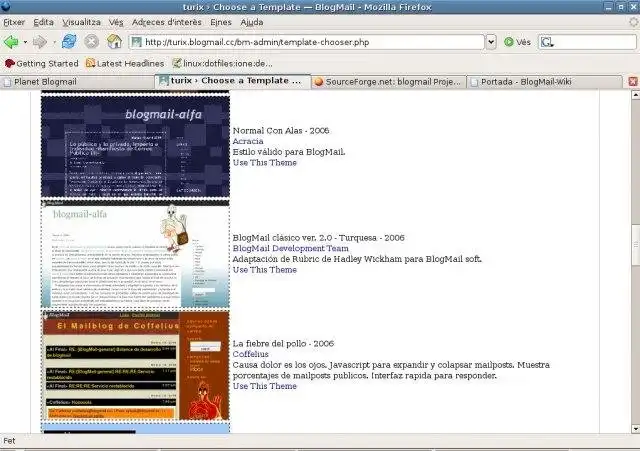Select the turix Choose a Template tab

tap(233, 81)
